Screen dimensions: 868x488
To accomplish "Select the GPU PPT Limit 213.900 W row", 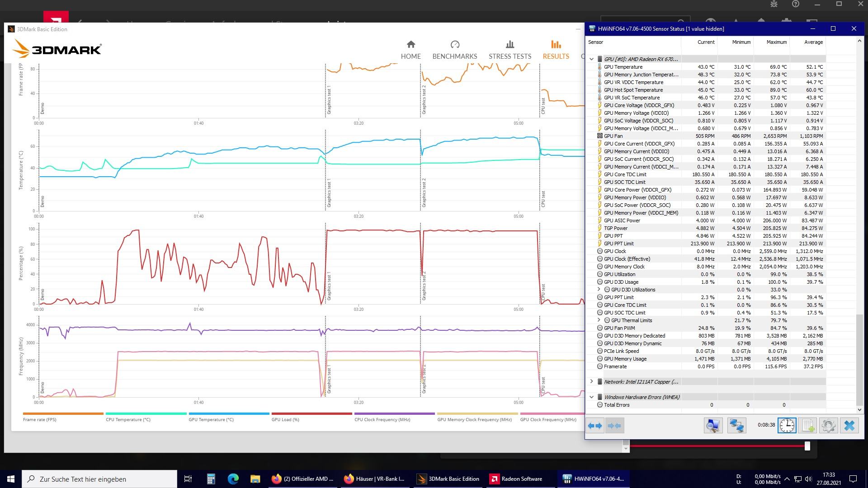I will [706, 244].
